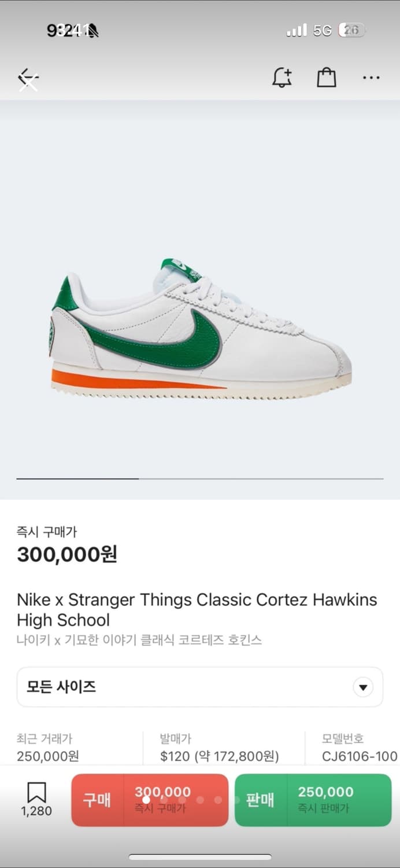Open the three-dot more options menu
Screen dimensions: 400x868
tap(371, 78)
